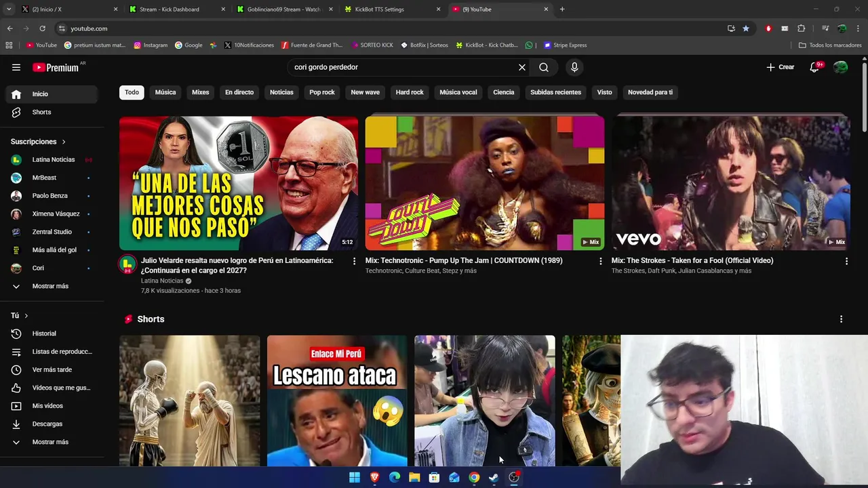868x488 pixels.
Task: Open the account avatar menu
Action: pos(841,67)
